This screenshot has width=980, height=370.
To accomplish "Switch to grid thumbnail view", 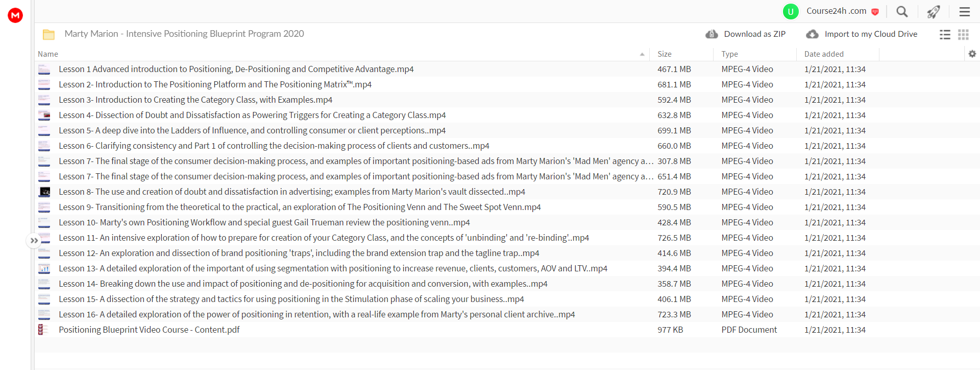I will [x=963, y=34].
